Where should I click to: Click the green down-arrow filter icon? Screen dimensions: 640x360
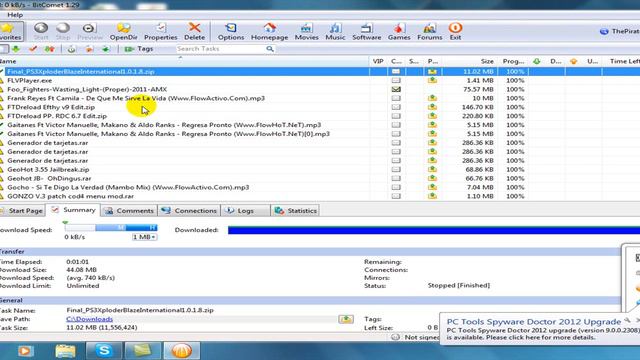coord(16,49)
